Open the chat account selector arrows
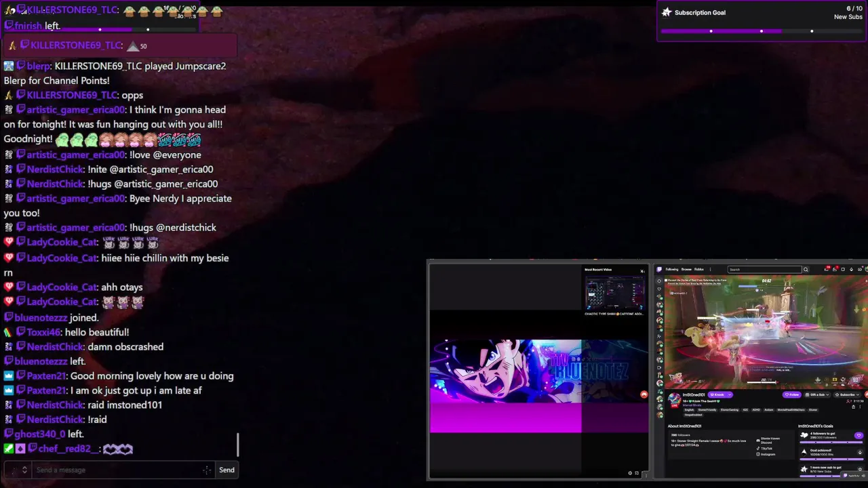The width and height of the screenshot is (868, 488). pos(24,470)
